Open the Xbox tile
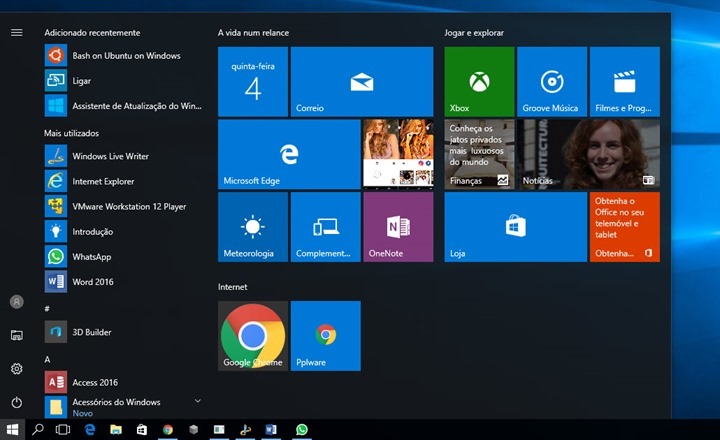720x440 pixels. [479, 81]
